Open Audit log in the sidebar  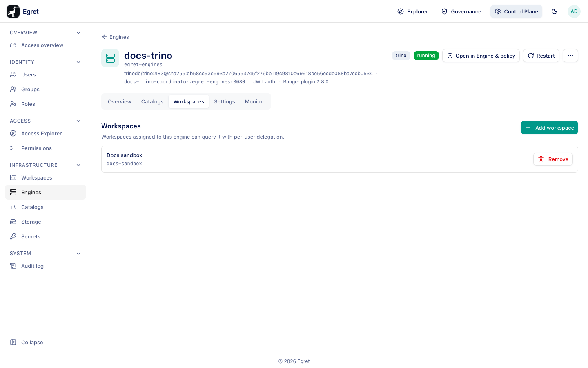45,266
